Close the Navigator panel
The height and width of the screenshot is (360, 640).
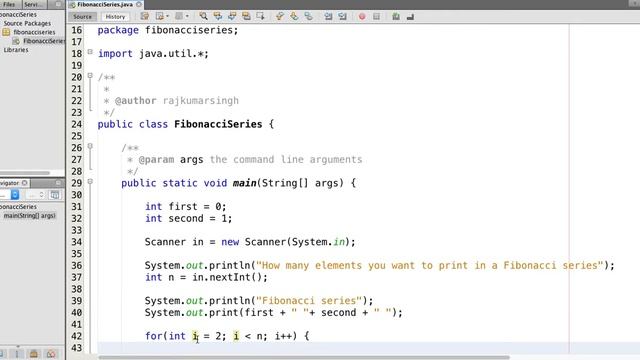pos(24,183)
